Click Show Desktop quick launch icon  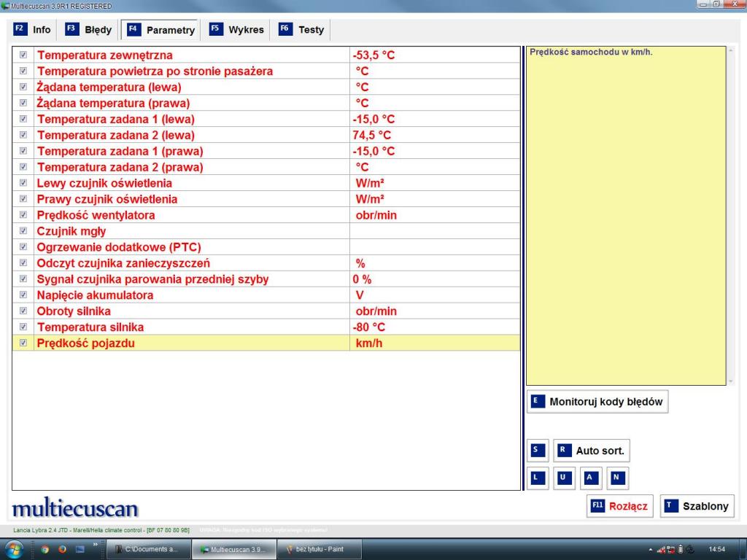(80, 549)
